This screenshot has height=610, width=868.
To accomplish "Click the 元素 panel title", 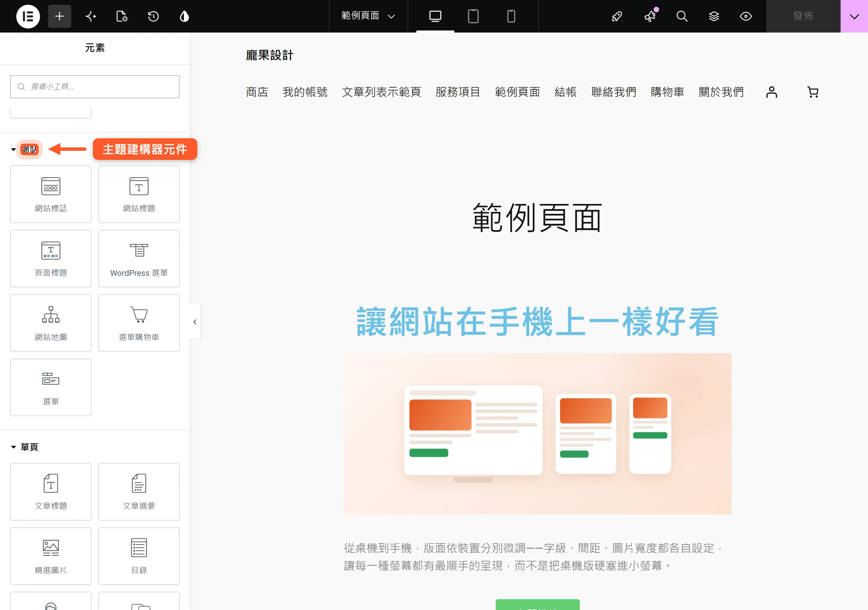I will point(95,48).
